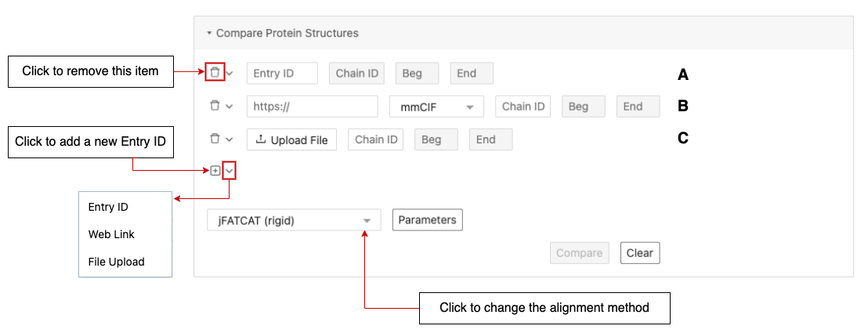The height and width of the screenshot is (333, 868).
Task: Expand chevron beside Entry ID row trash
Action: 230,73
